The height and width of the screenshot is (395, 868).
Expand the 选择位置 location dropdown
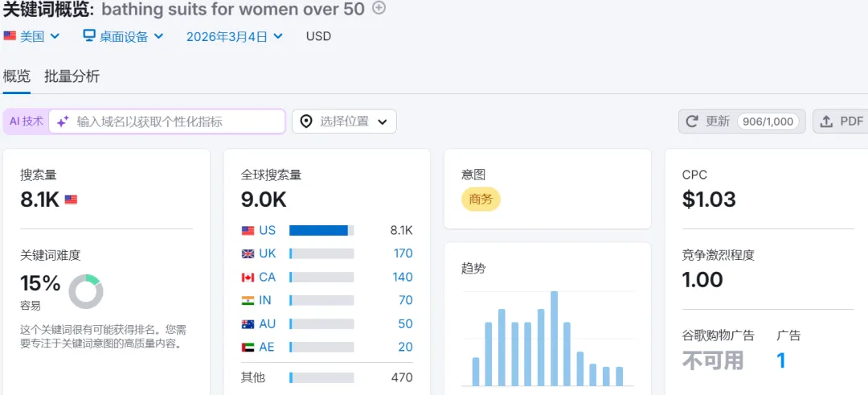pyautogui.click(x=344, y=121)
